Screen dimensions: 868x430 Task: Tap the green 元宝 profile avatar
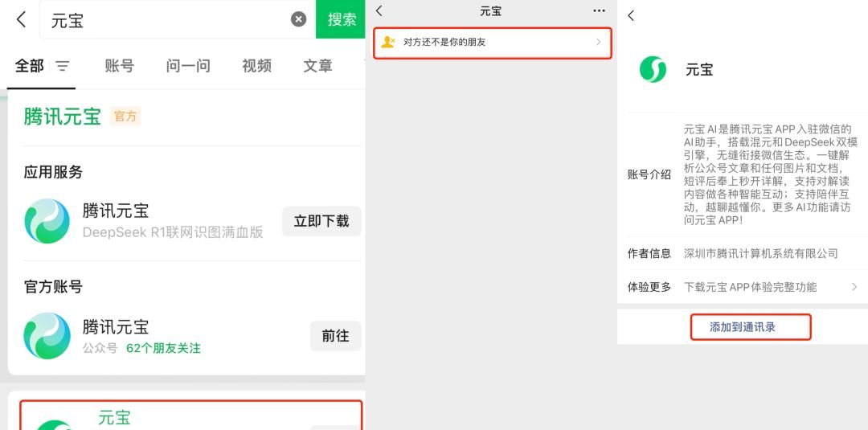click(653, 69)
